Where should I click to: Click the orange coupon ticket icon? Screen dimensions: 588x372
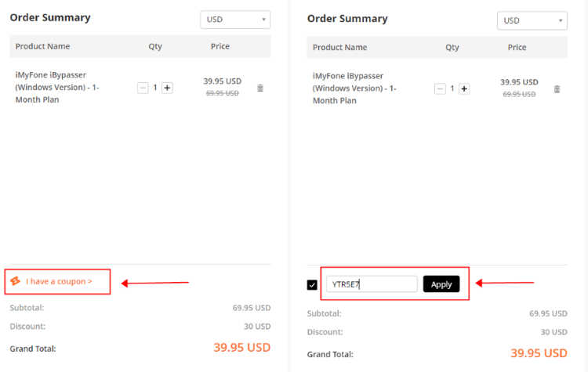click(x=16, y=281)
